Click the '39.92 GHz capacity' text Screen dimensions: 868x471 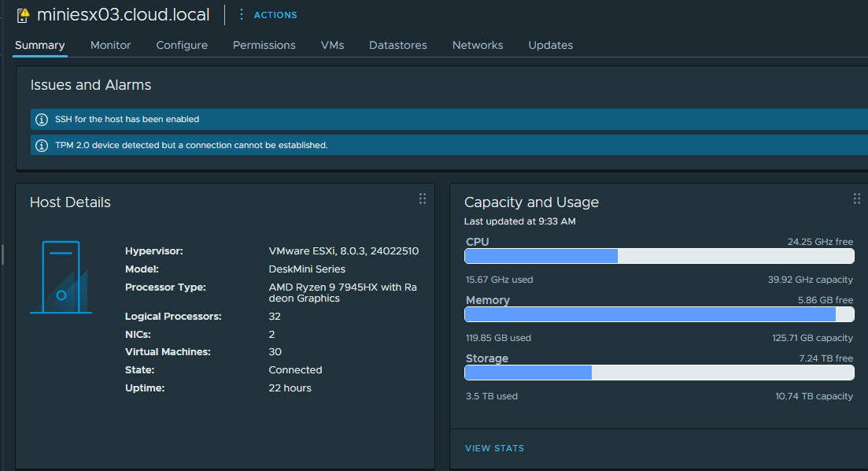[811, 280]
